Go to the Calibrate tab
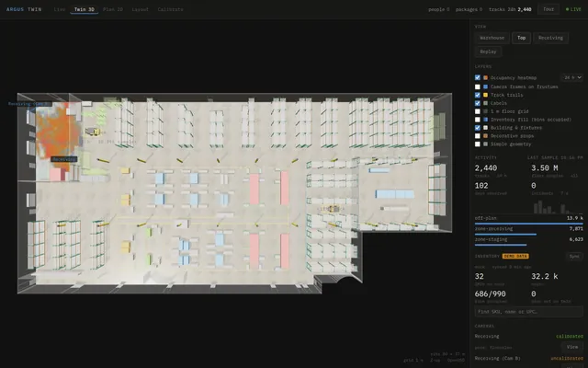Screen dimensions: 588x368 coord(170,9)
